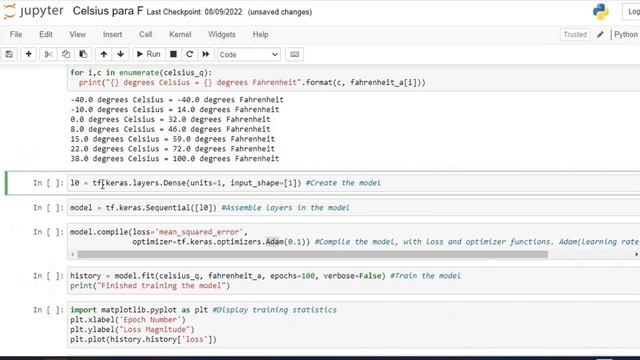
Task: Click the Python logo icon
Action: point(600,12)
